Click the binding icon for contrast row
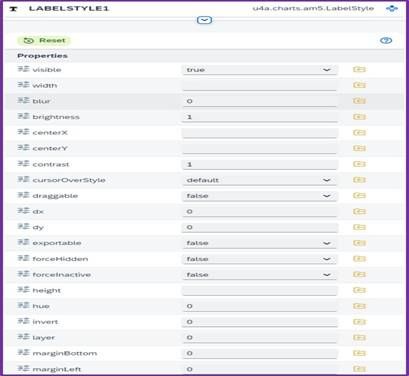Viewport: 409px width, 376px height. point(359,164)
